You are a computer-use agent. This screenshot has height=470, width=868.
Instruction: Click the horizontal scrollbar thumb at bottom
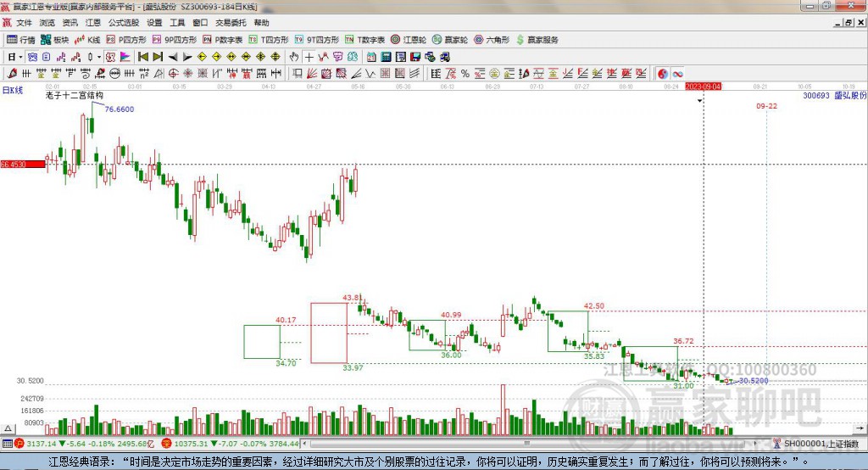(526, 444)
